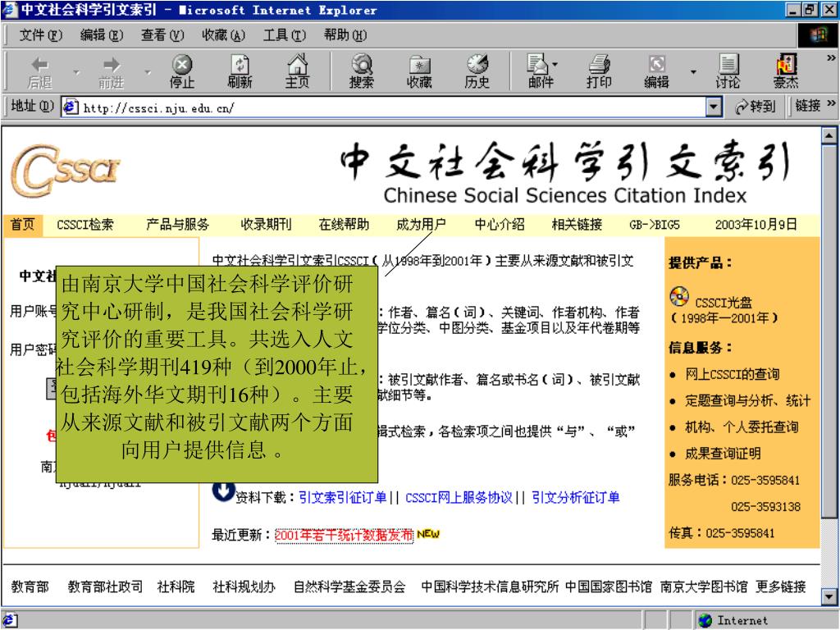Open 引文分析征订单 download link
The height and width of the screenshot is (630, 840).
coord(576,498)
